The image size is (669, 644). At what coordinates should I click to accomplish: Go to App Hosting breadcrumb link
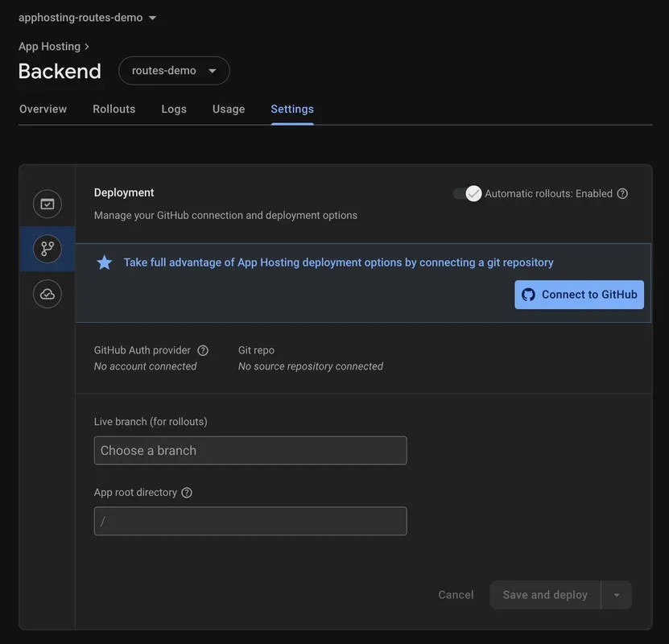[49, 47]
